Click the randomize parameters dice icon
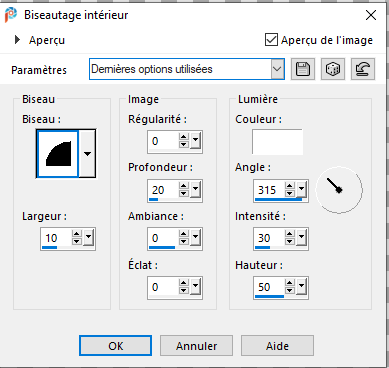Image resolution: width=389 pixels, height=368 pixels. [x=333, y=69]
